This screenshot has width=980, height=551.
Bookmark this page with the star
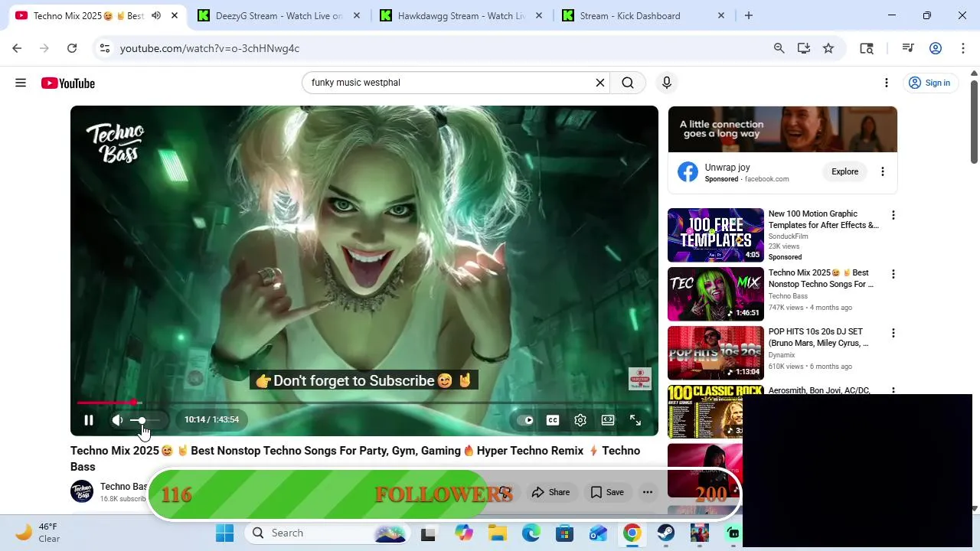coord(828,48)
